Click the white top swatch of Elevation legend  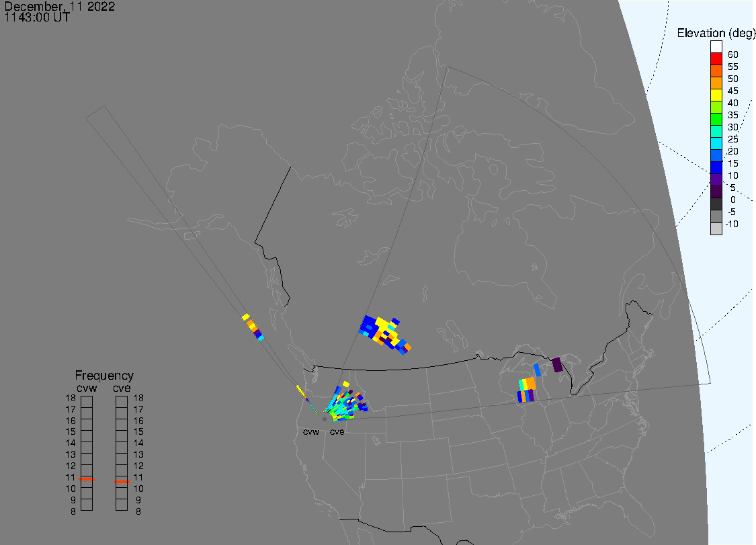(x=716, y=47)
